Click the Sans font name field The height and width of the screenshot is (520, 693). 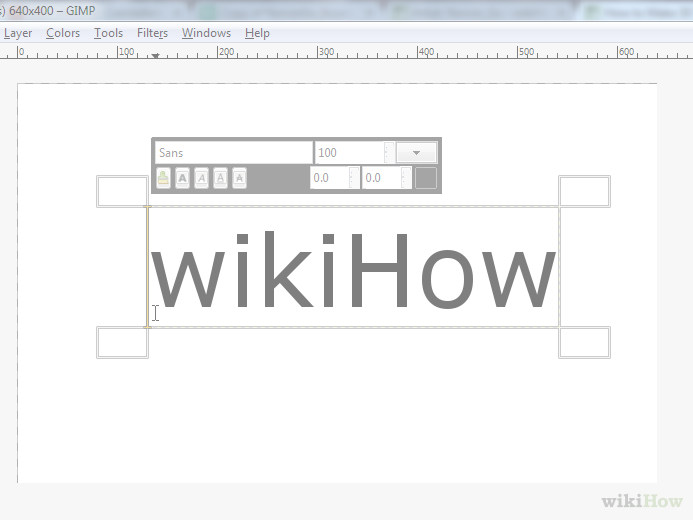point(234,153)
